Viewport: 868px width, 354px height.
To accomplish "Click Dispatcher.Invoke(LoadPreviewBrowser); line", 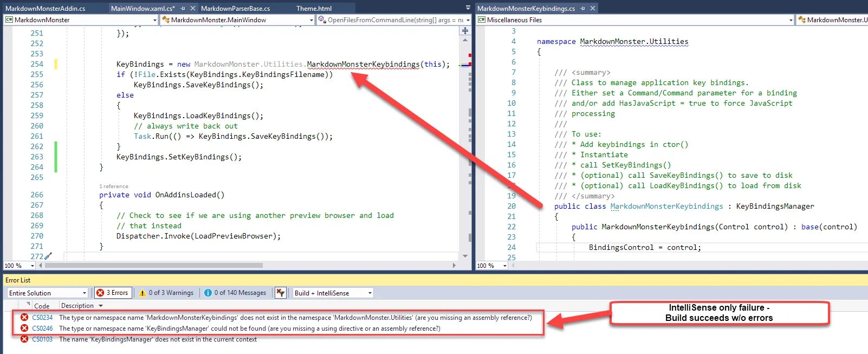I will (x=198, y=236).
